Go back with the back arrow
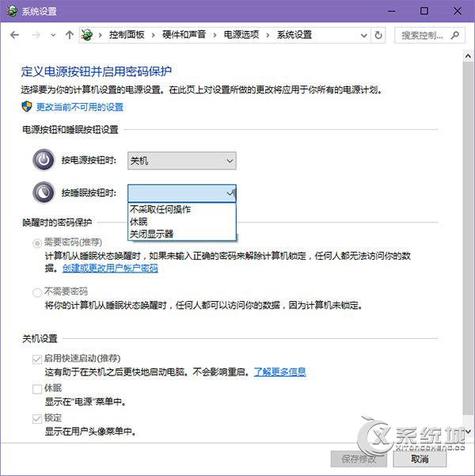The width and height of the screenshot is (475, 476). tap(14, 35)
